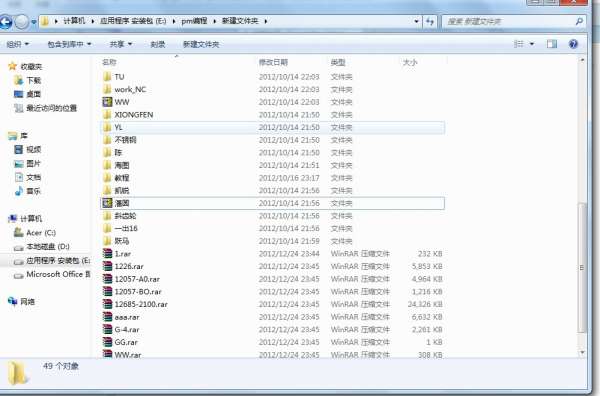Click the file list scrollbar thumb

tap(582, 268)
